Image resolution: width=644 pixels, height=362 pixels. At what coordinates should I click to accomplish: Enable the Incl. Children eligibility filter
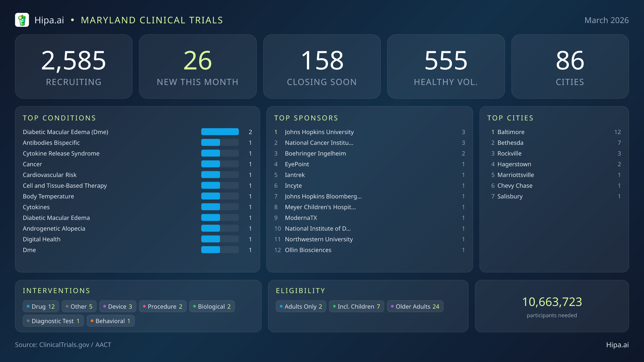pyautogui.click(x=356, y=306)
